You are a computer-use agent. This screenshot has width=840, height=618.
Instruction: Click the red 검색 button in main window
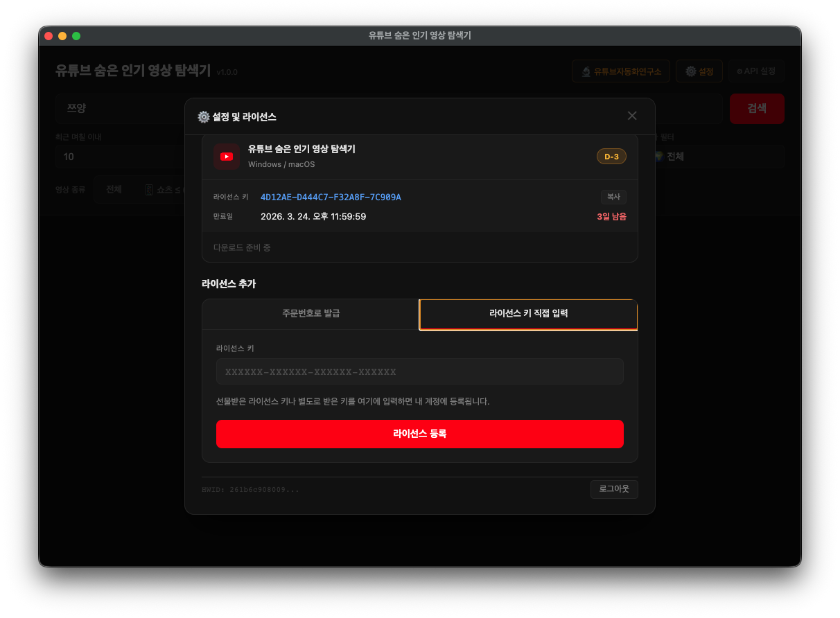tap(757, 109)
